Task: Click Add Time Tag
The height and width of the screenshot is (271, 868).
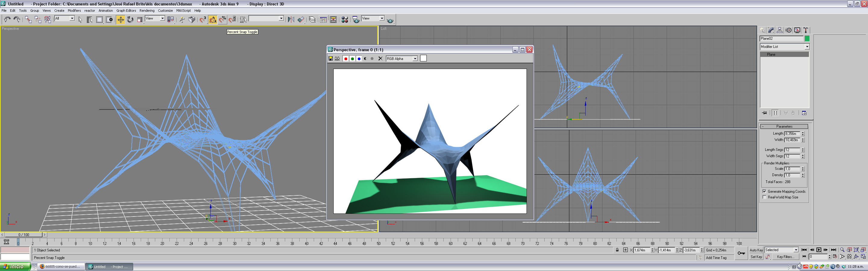Action: click(x=716, y=258)
